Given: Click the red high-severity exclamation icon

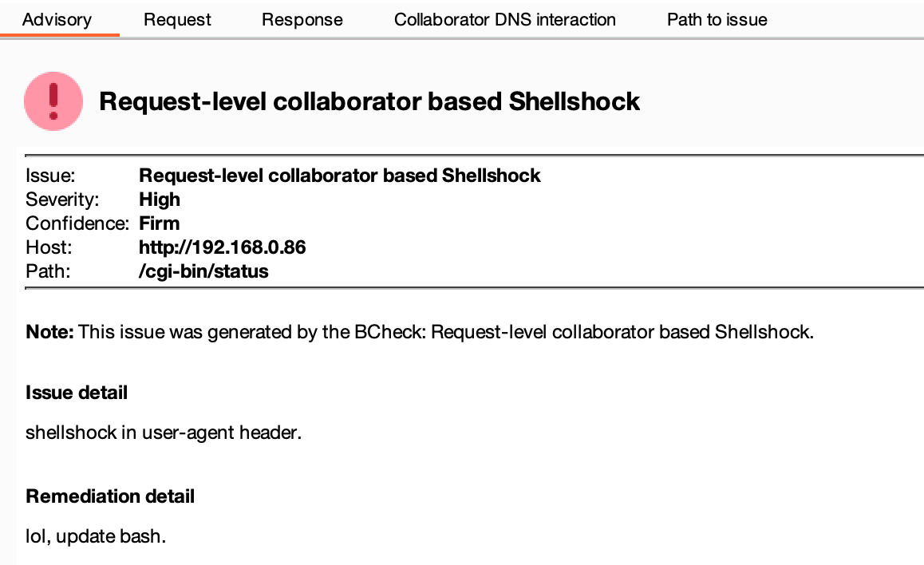Looking at the screenshot, I should click(x=53, y=101).
